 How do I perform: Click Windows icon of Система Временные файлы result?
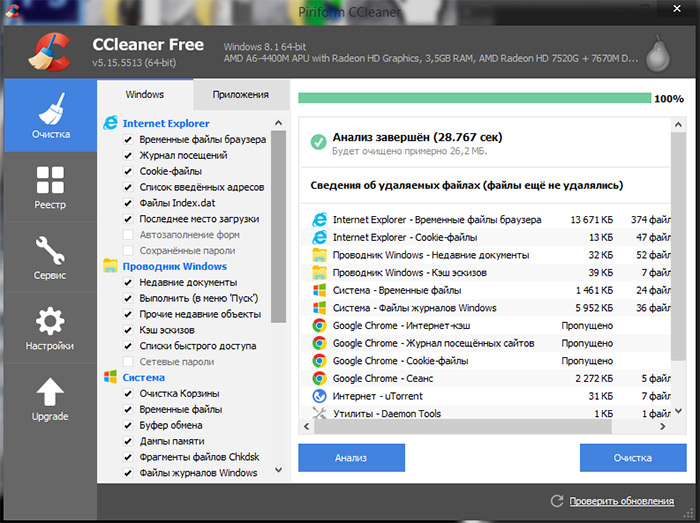click(x=319, y=290)
